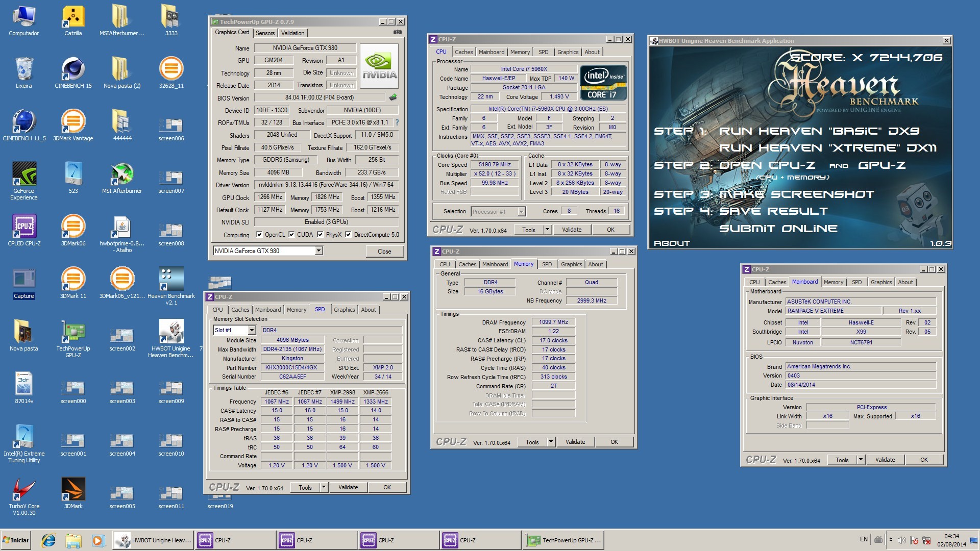Image resolution: width=980 pixels, height=551 pixels.
Task: Open About tab in CPU-Z SPD window
Action: tap(369, 310)
